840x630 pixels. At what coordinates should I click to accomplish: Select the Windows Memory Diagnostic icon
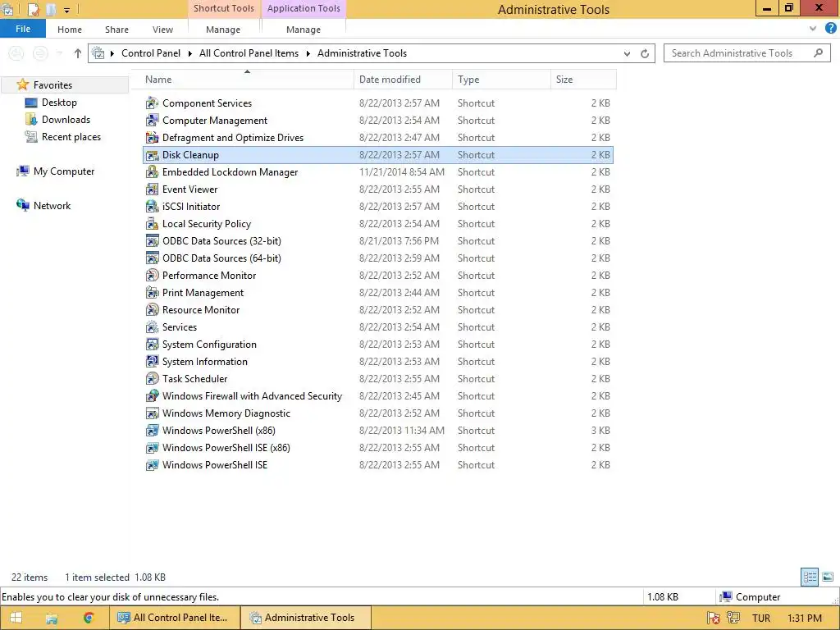point(152,413)
